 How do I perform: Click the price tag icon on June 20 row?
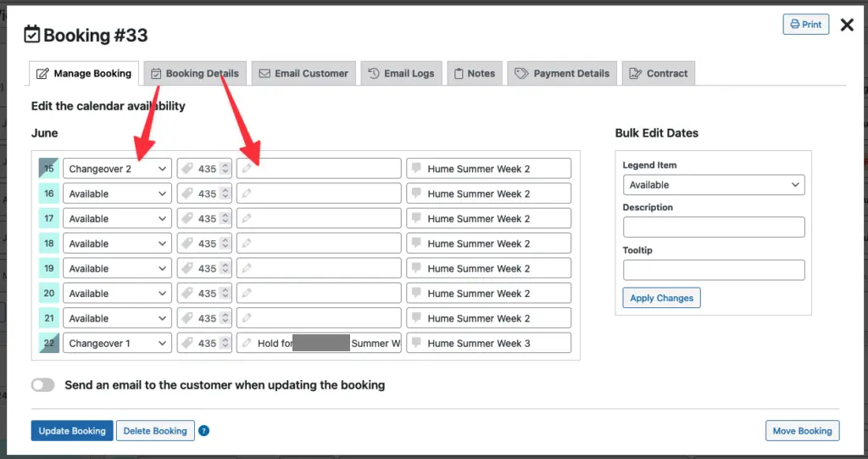[x=187, y=294]
